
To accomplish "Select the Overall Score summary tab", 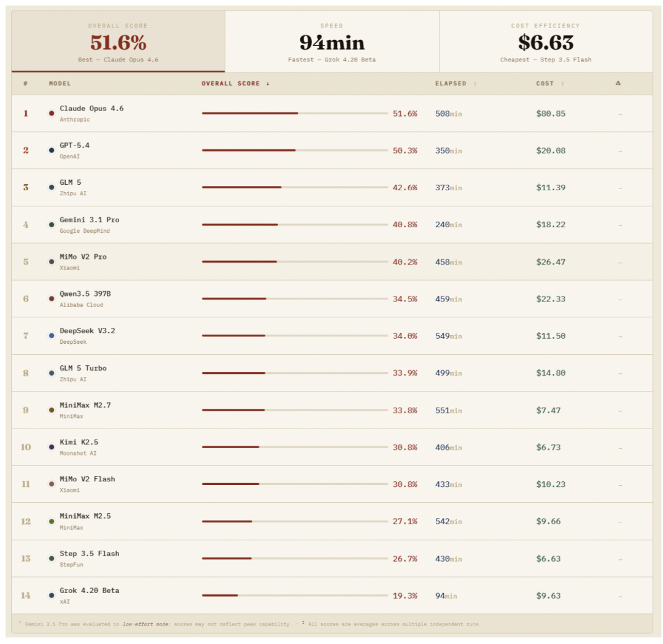I will click(118, 41).
